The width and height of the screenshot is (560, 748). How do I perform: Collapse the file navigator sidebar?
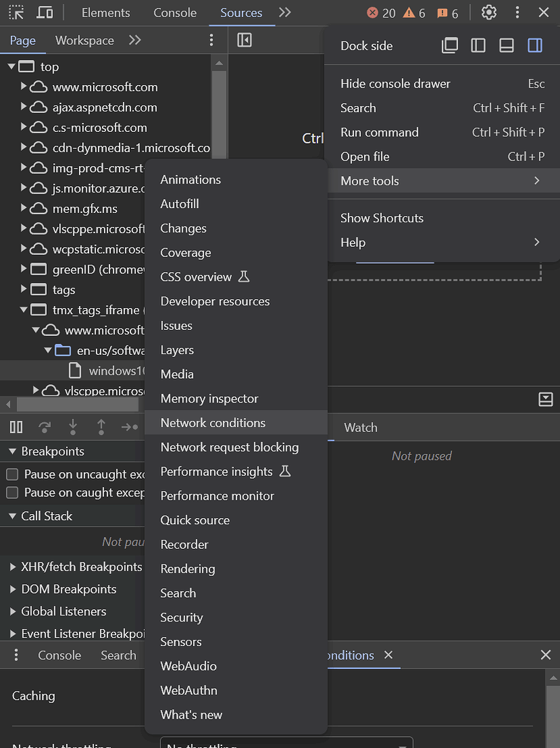[x=243, y=40]
